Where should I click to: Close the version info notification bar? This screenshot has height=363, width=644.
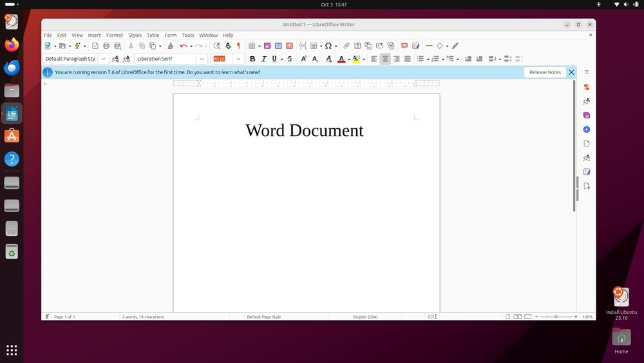tap(571, 72)
